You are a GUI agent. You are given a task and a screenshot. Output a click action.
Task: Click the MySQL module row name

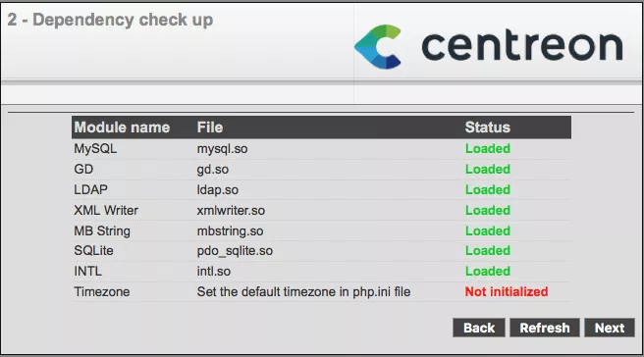pos(95,148)
